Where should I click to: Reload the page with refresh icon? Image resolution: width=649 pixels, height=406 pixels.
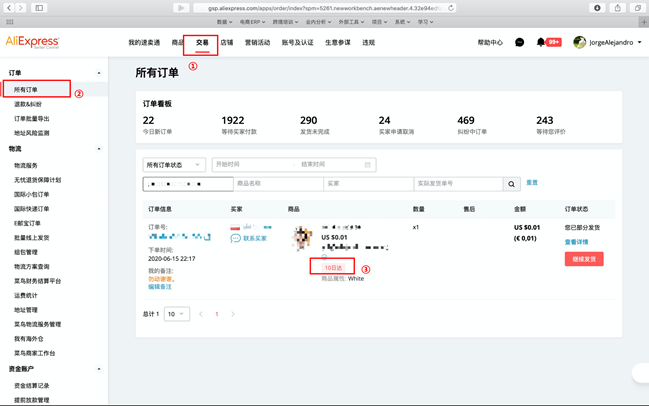(x=451, y=8)
